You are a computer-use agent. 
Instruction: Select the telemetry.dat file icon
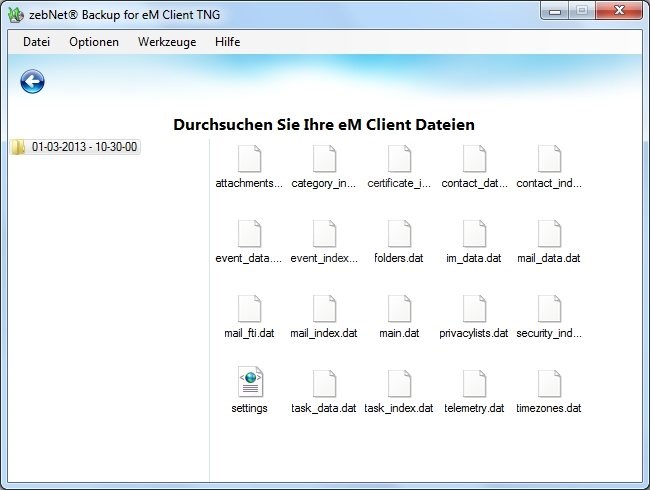[x=474, y=383]
